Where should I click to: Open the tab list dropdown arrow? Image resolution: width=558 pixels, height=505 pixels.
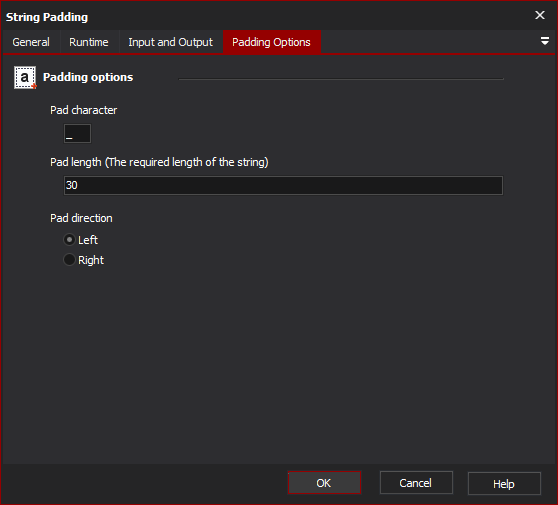(x=544, y=41)
